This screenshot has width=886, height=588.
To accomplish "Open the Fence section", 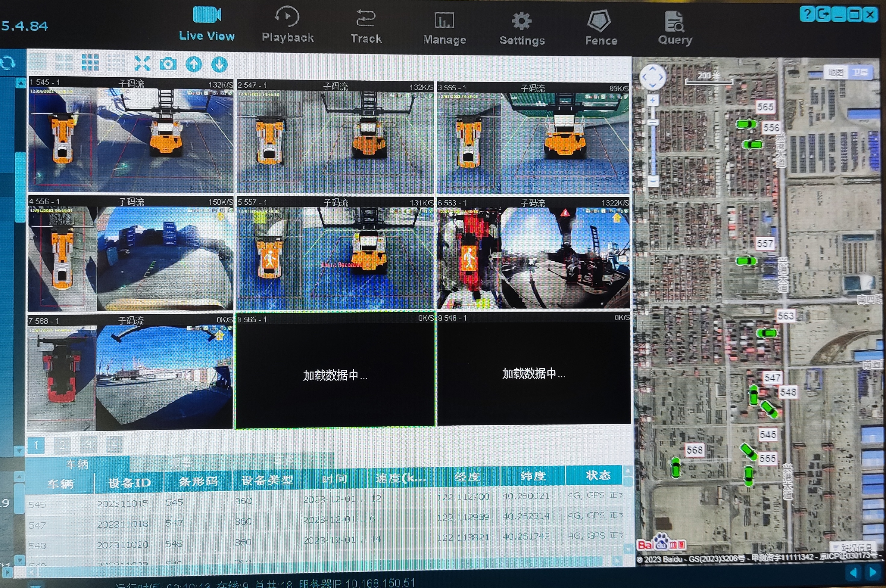I will [x=601, y=28].
